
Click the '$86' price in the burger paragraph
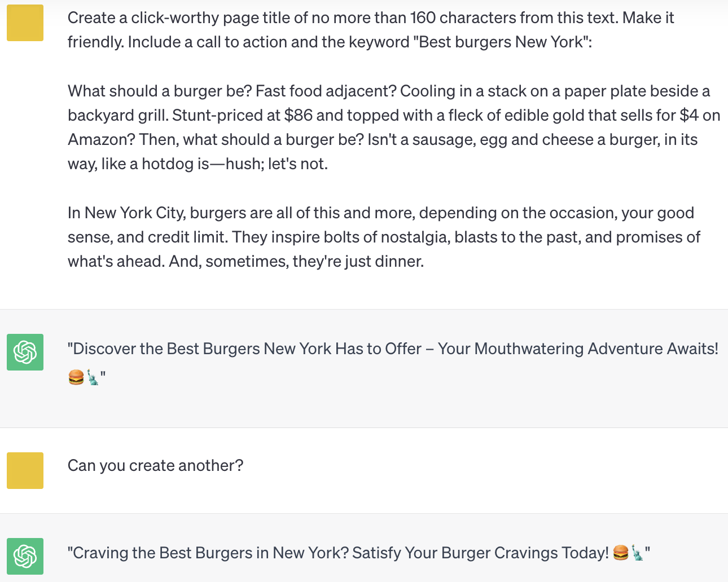pos(298,115)
